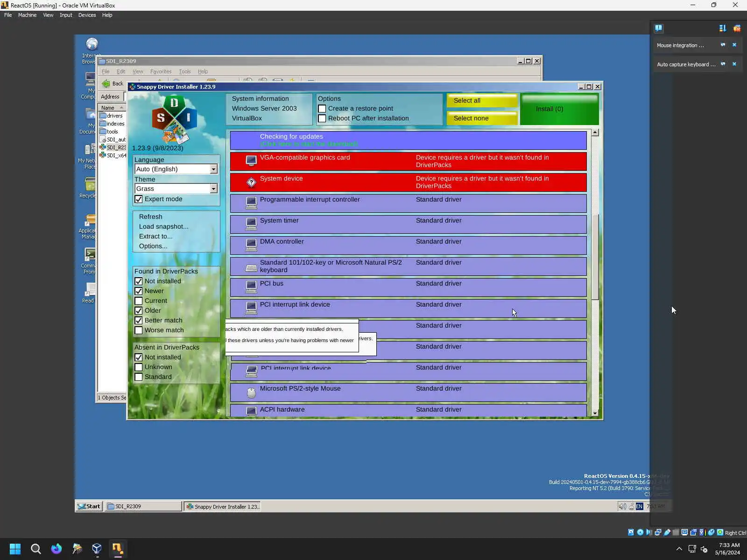
Task: Enable the Worse match filter
Action: click(x=139, y=330)
